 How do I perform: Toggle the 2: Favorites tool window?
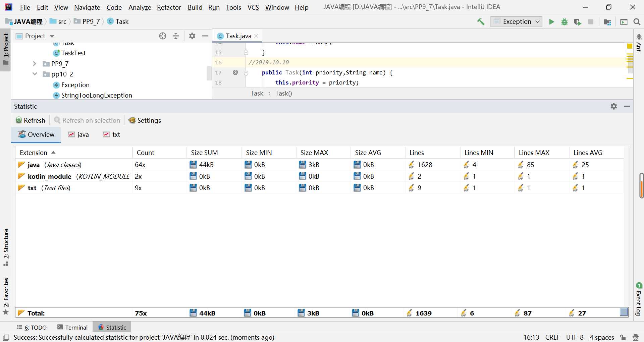pyautogui.click(x=6, y=296)
